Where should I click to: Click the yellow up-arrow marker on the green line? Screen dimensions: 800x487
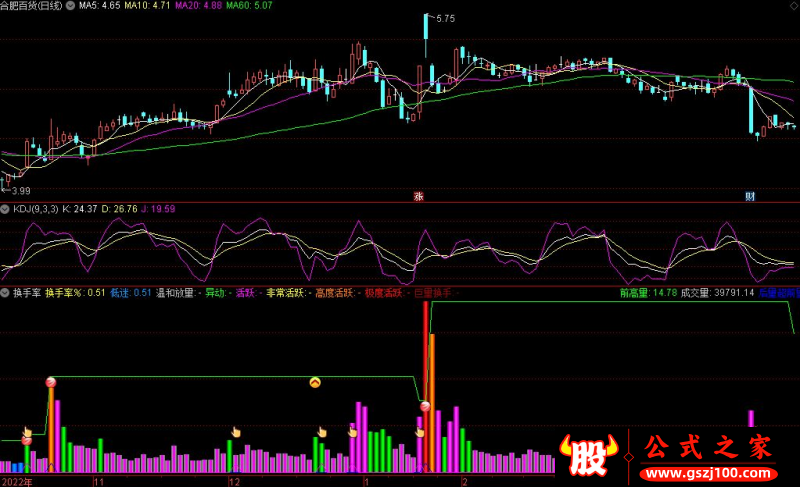click(x=315, y=382)
